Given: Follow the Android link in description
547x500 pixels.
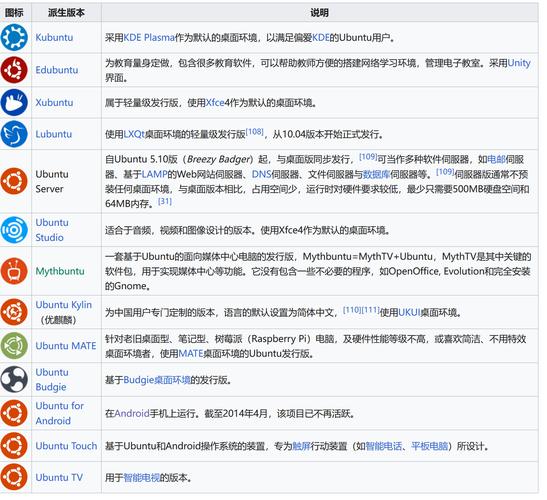Looking at the screenshot, I should [132, 413].
